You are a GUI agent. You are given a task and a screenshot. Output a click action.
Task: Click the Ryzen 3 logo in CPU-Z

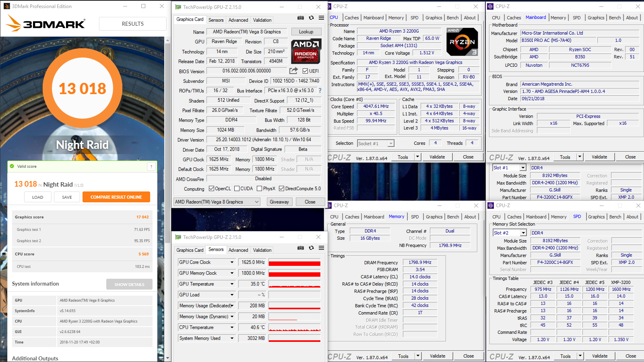point(462,42)
